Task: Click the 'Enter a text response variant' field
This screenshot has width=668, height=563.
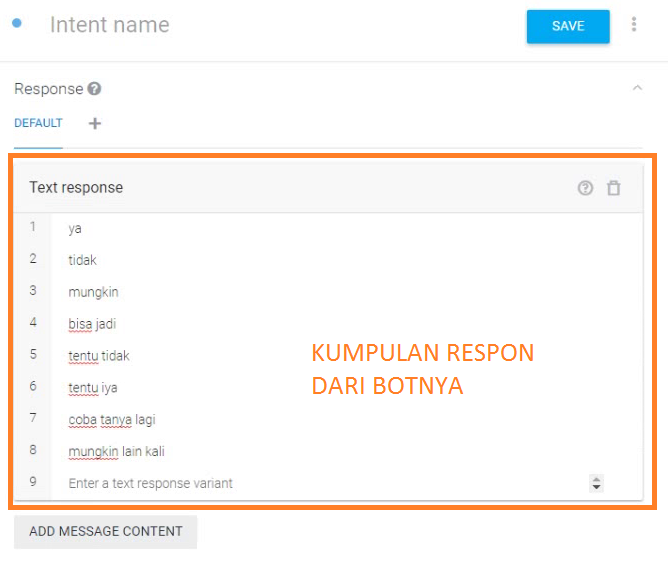Action: pyautogui.click(x=326, y=483)
